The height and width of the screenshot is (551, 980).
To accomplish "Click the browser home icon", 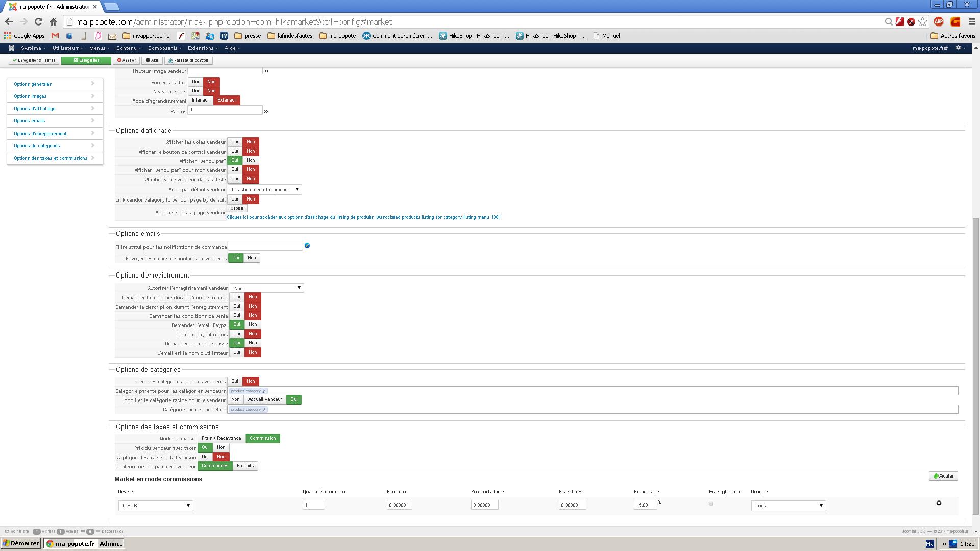I will coord(53,21).
